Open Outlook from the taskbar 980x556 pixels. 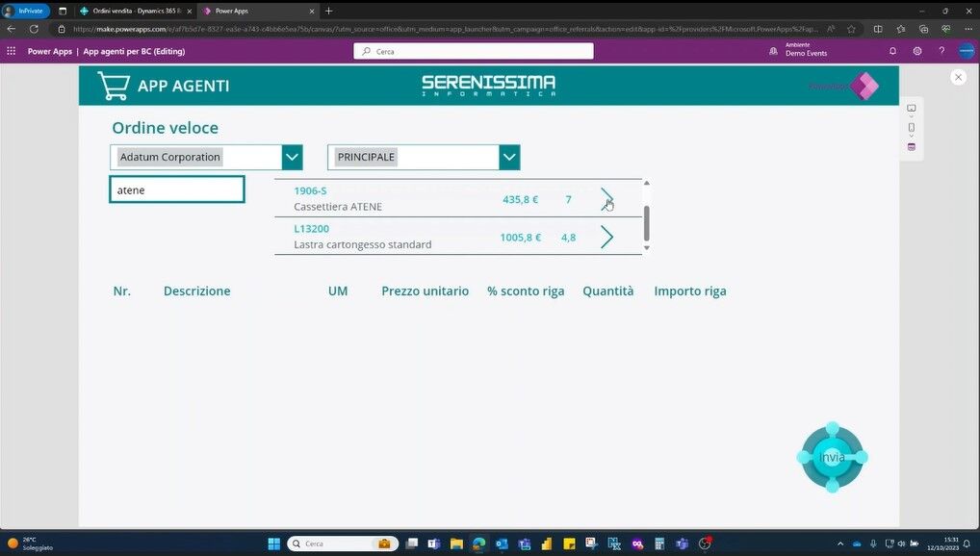tap(502, 543)
